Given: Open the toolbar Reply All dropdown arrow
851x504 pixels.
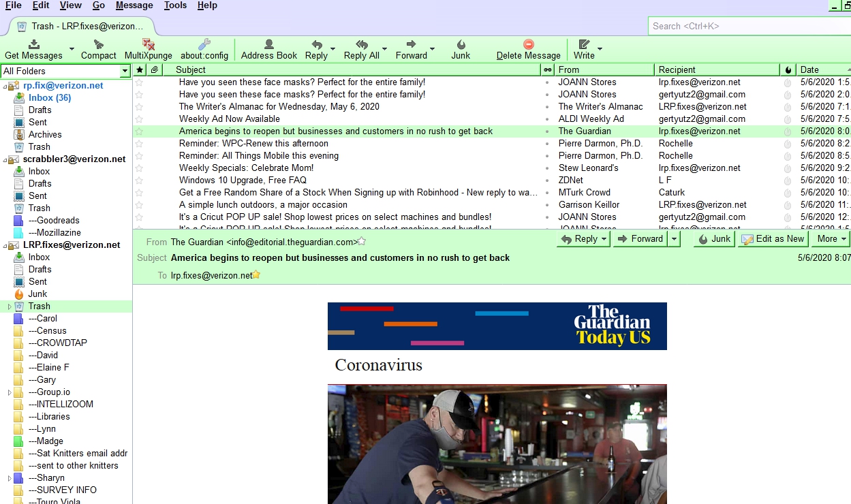Looking at the screenshot, I should 384,49.
